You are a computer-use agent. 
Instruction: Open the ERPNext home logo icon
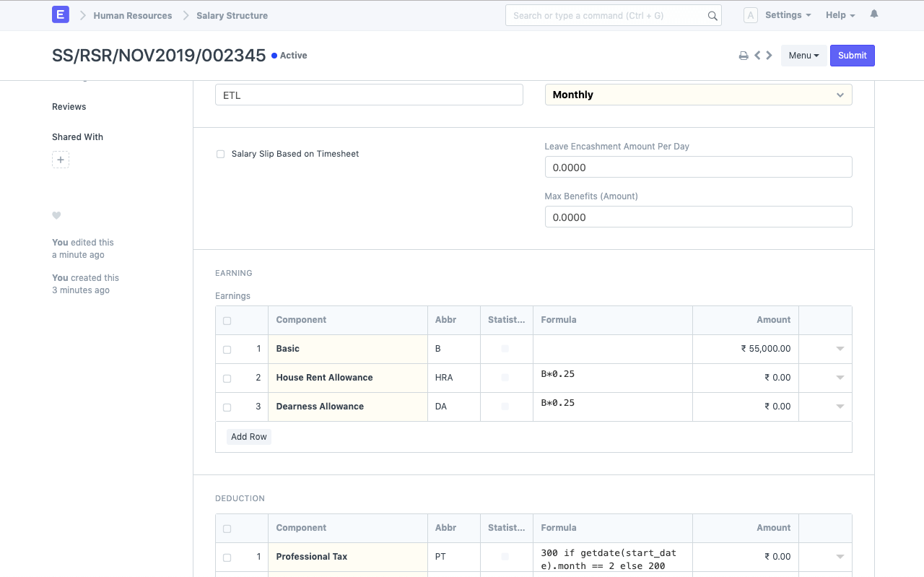(x=61, y=14)
